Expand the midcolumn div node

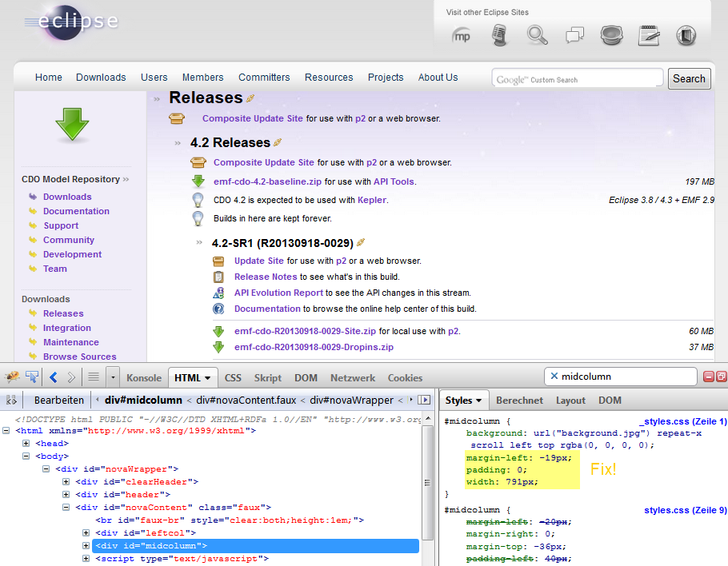click(x=86, y=545)
